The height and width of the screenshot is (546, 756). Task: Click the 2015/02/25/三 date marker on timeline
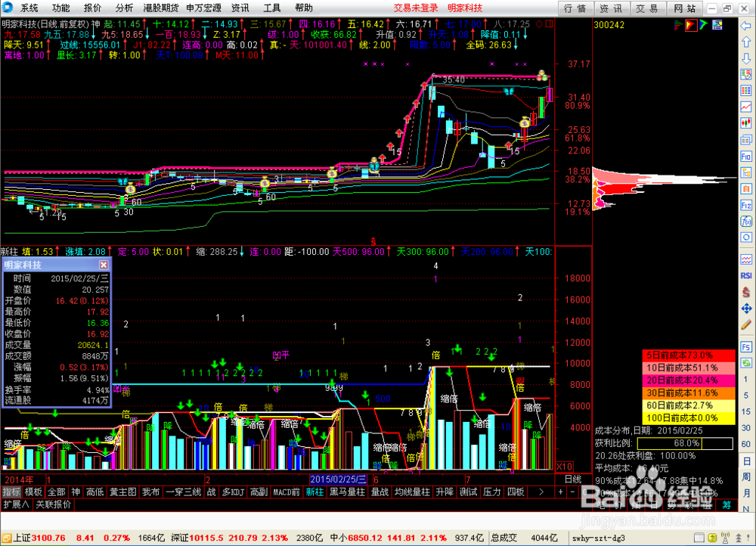[x=339, y=479]
